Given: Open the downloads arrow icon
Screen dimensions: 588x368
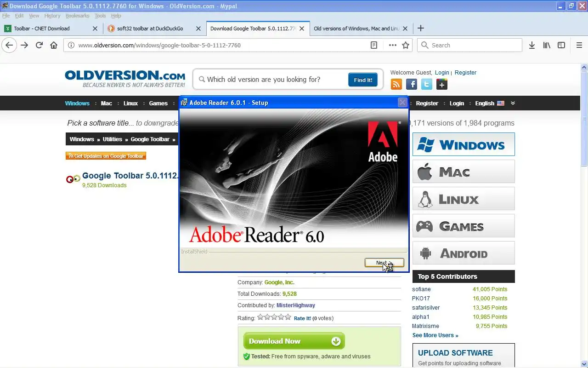Looking at the screenshot, I should coord(532,45).
